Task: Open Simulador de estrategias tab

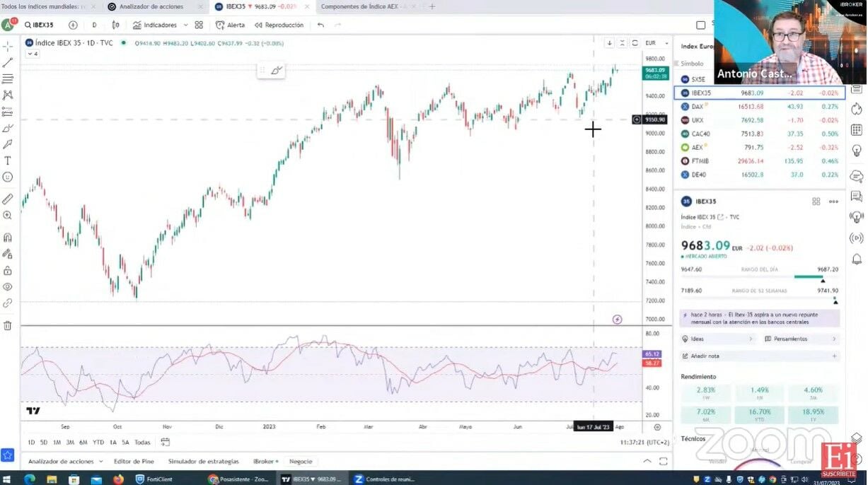Action: (203, 461)
